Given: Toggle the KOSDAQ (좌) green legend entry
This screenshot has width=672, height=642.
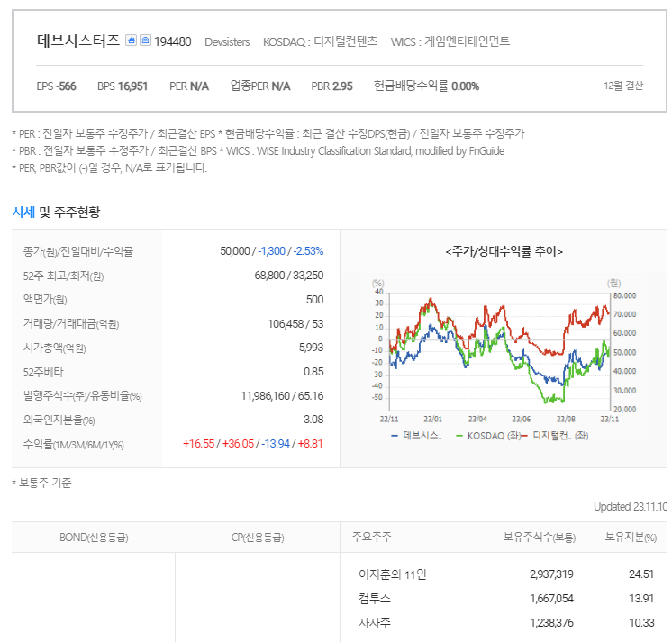Looking at the screenshot, I should click(488, 436).
